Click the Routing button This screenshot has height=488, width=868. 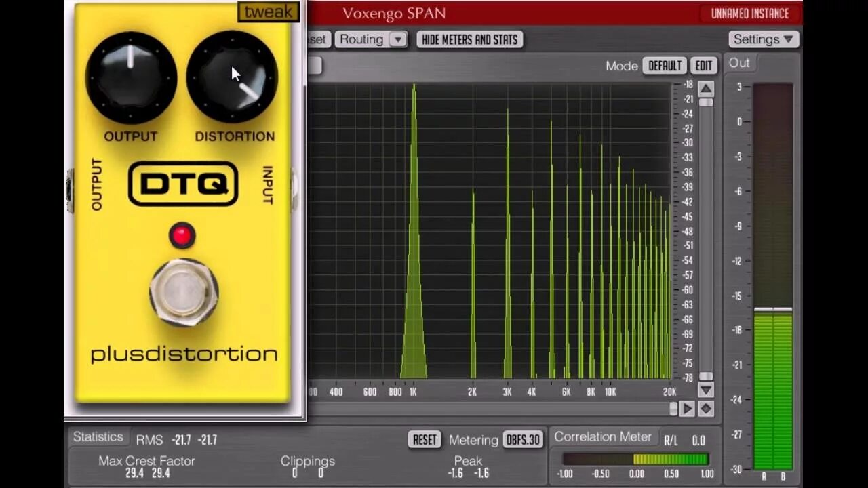[x=362, y=39]
